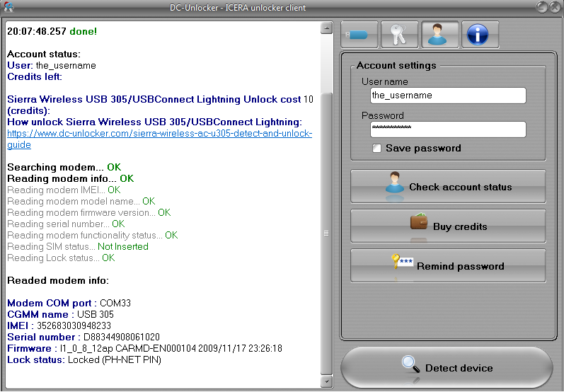
Task: Click the 'Reading Lock status... OK' log line
Action: pyautogui.click(x=61, y=258)
